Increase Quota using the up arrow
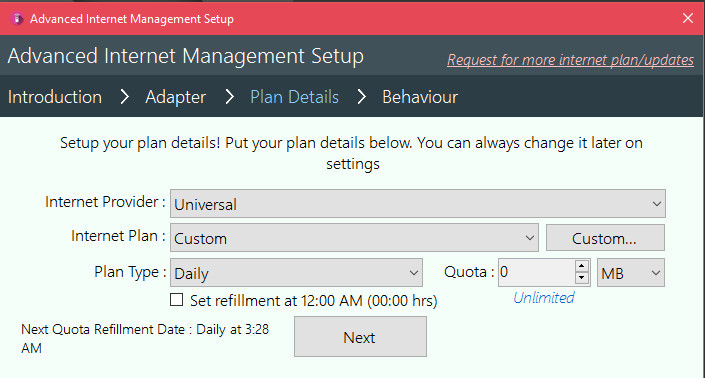The image size is (705, 378). pos(582,266)
